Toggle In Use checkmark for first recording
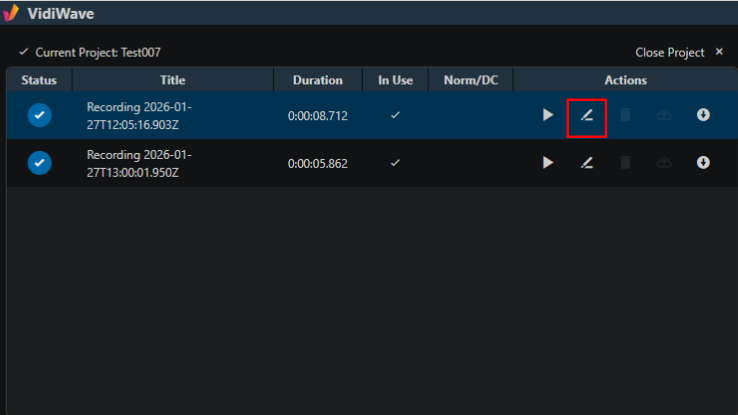The height and width of the screenshot is (415, 738). (x=395, y=115)
